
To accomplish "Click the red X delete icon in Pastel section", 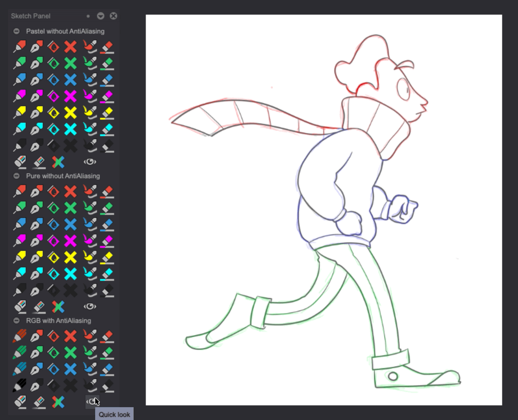I will point(70,46).
